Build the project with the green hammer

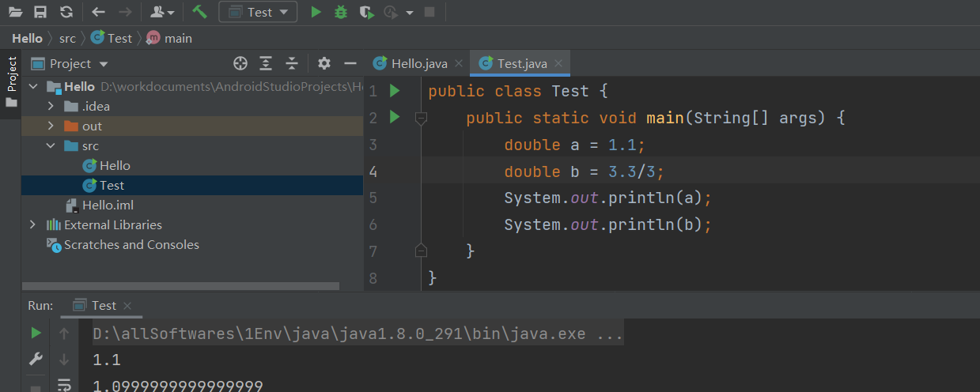point(199,12)
